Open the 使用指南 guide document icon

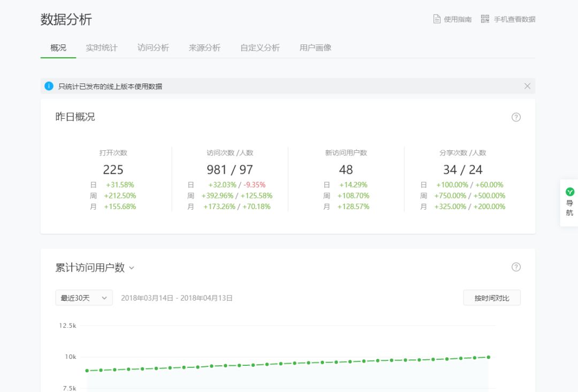click(x=437, y=19)
